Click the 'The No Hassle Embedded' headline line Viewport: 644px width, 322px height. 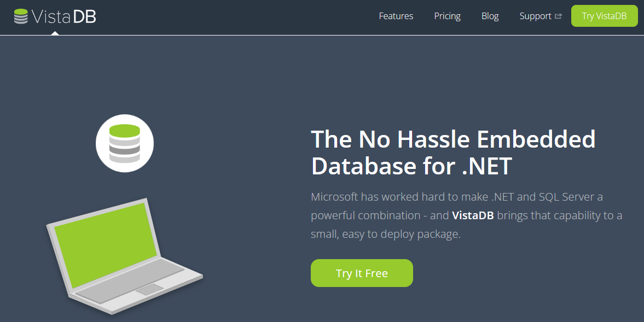point(453,139)
